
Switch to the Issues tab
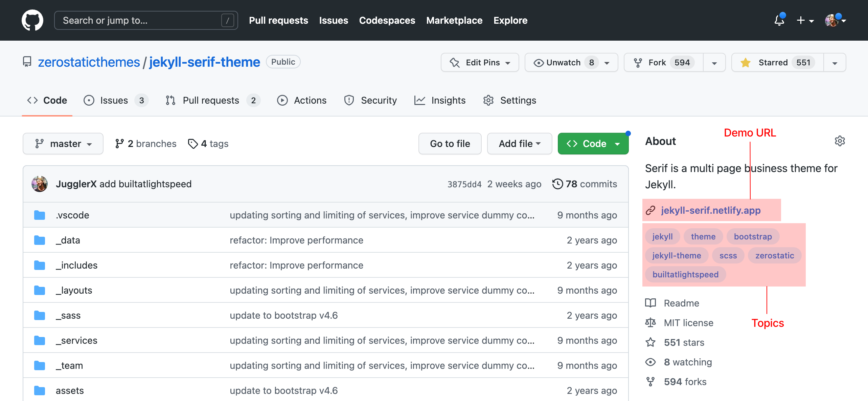pos(116,100)
